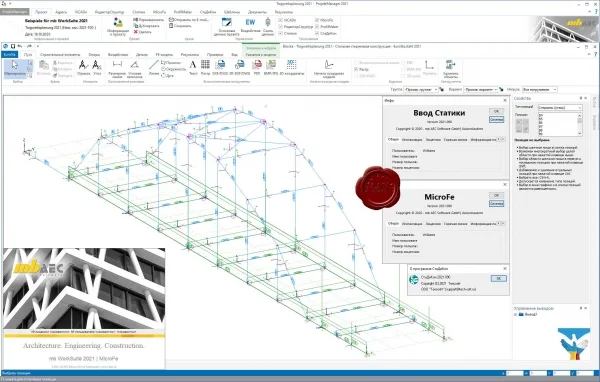The height and width of the screenshot is (382, 600).
Task: Open the Нагрузк. loads dropdown
Action: click(539, 89)
